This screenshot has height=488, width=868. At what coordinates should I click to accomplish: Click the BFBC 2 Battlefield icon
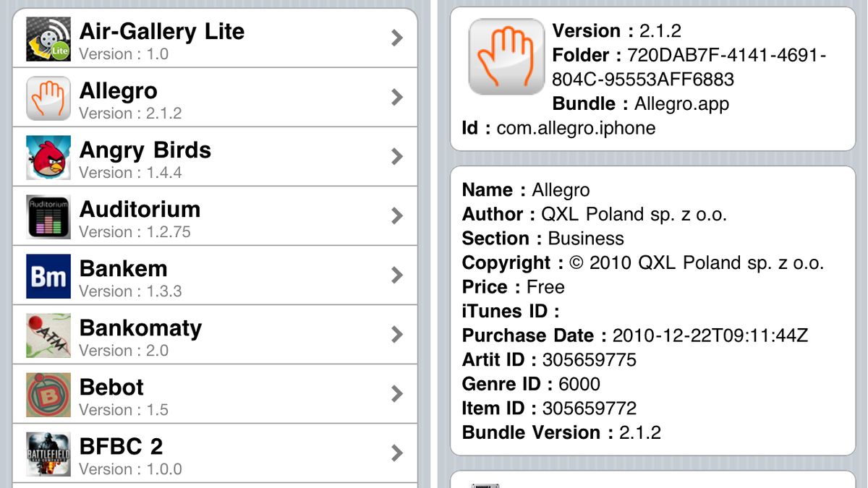48,453
